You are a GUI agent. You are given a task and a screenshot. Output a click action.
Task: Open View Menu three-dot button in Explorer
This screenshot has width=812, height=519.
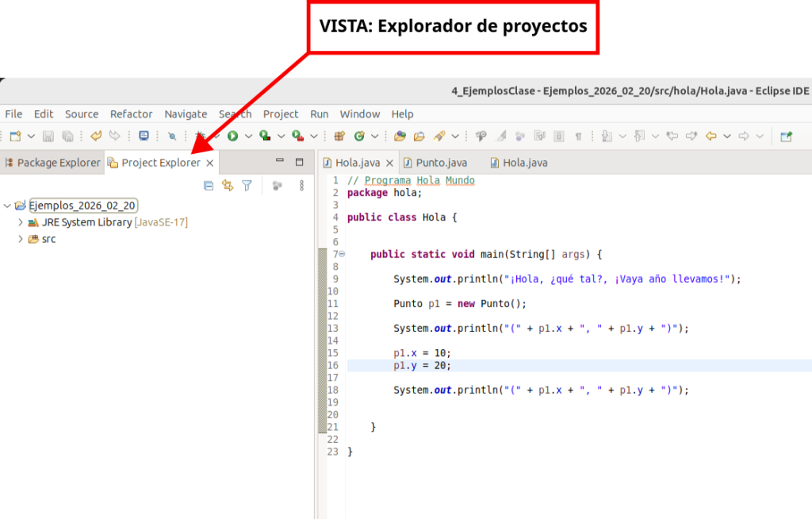pyautogui.click(x=301, y=186)
